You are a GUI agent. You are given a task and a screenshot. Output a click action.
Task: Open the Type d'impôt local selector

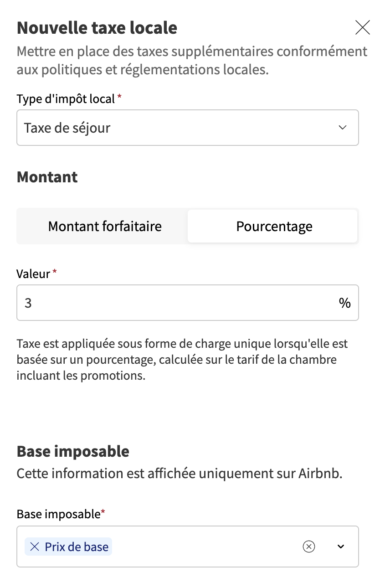tap(182, 128)
